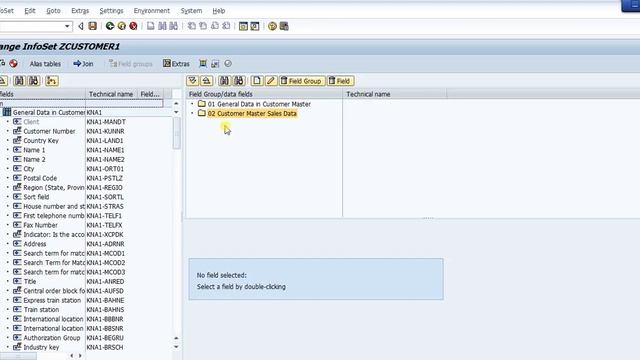
Task: Click Find Next binoculars above the field groups tree
Action: (239, 81)
